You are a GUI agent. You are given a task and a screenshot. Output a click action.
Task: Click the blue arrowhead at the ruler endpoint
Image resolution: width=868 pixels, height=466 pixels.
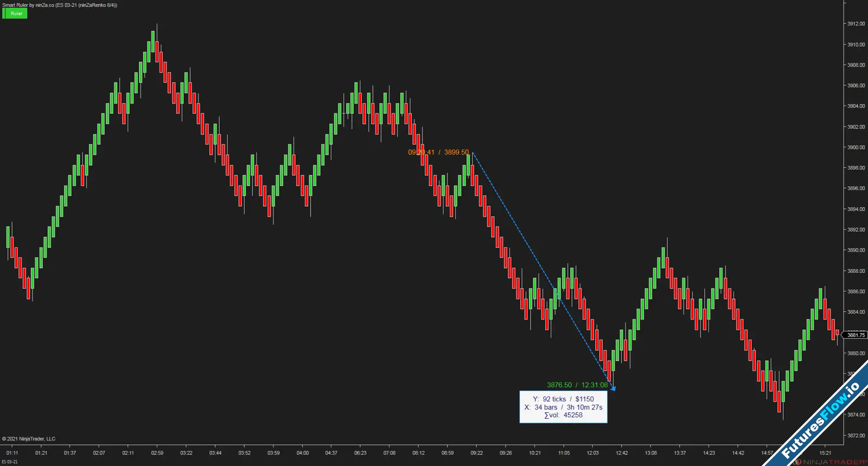(614, 388)
